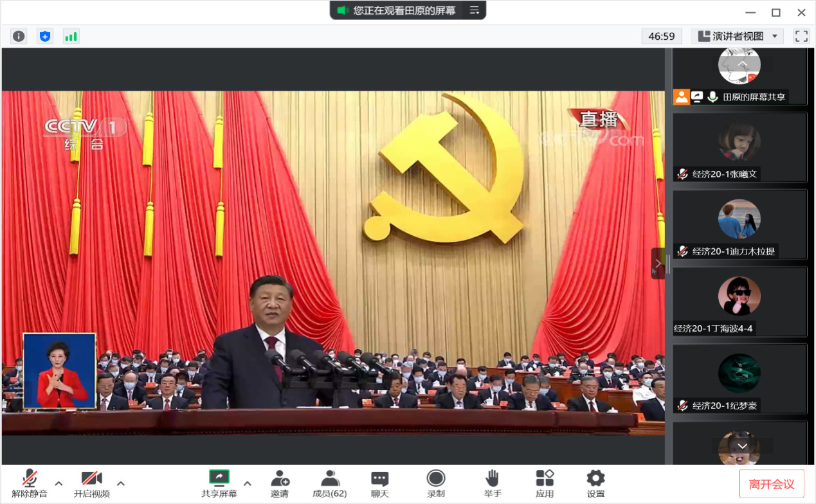Collapse participant sidebar with arrow handle

658,264
